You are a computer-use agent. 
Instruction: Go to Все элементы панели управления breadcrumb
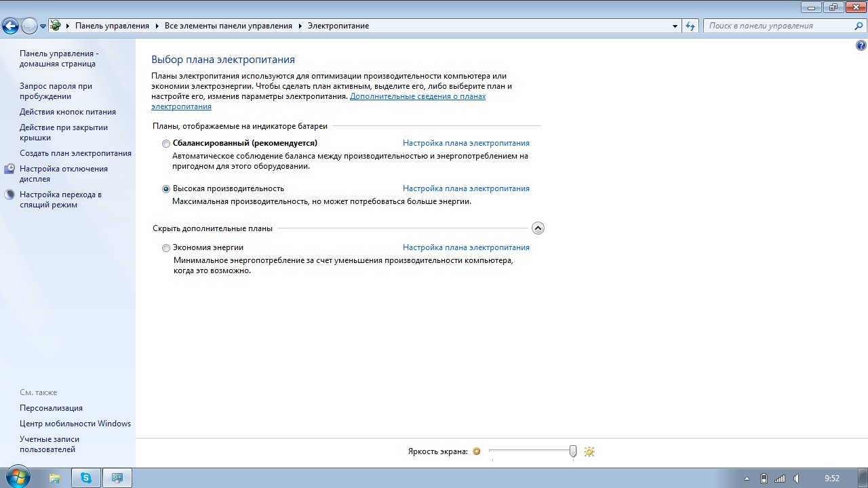(x=229, y=26)
